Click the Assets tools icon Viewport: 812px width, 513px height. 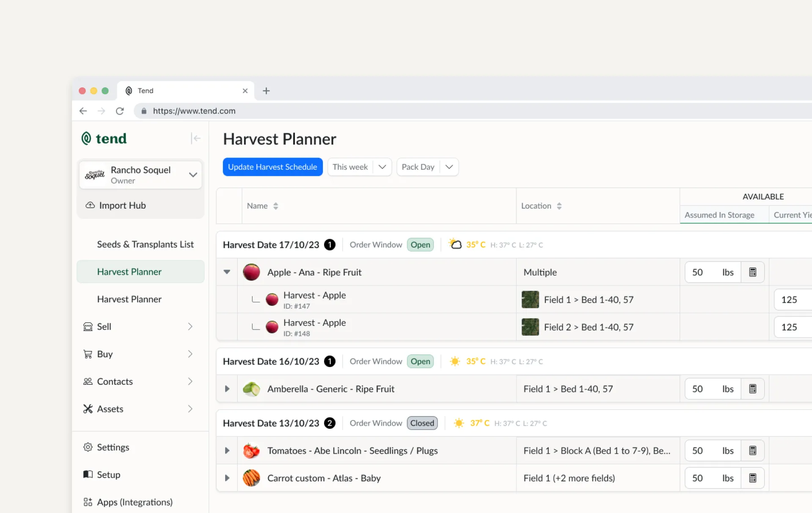pos(88,408)
